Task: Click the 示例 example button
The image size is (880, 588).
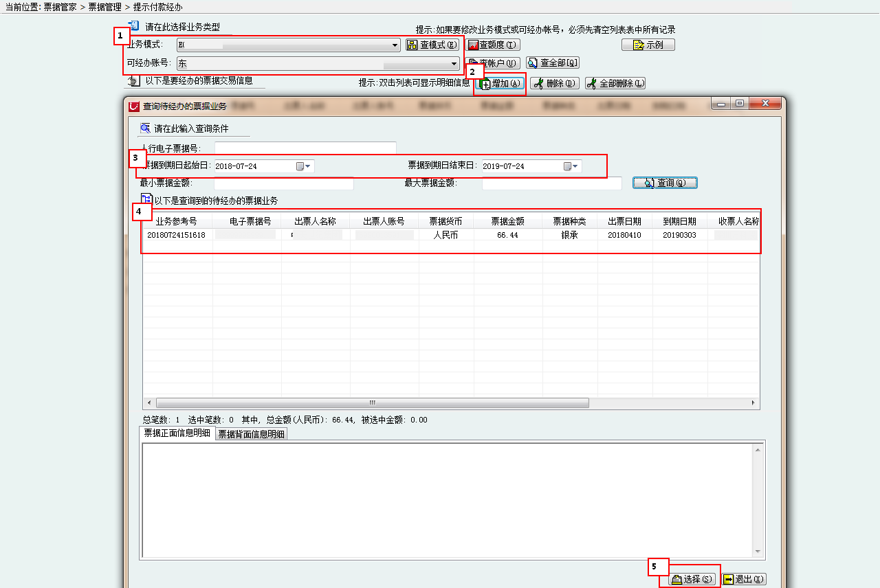Action: click(648, 45)
